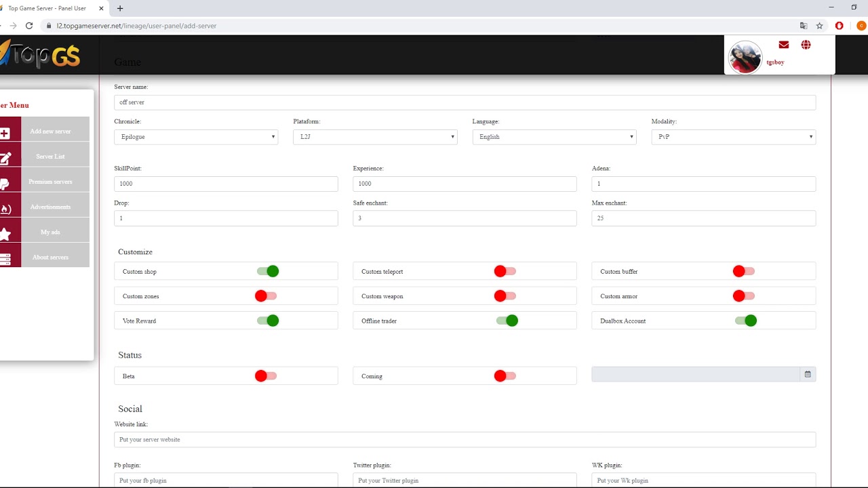Screen dimensions: 868x488
Task: Click the Experience input field
Action: point(465,184)
